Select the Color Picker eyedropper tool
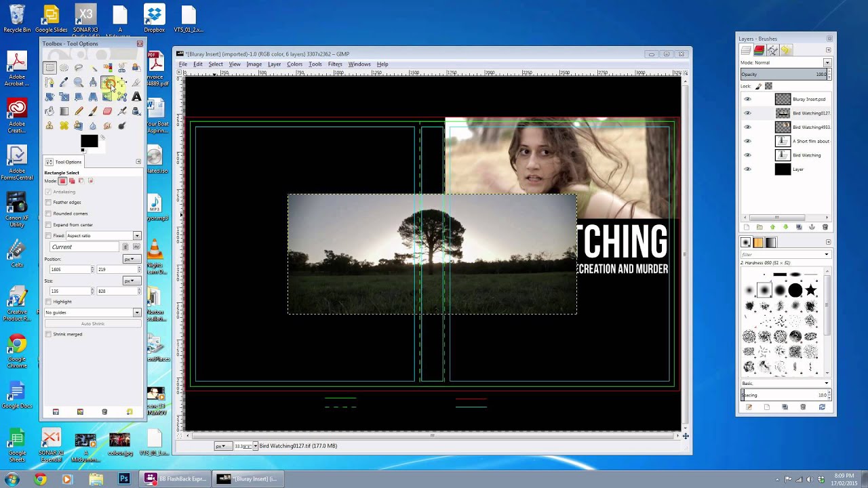The width and height of the screenshot is (868, 488). point(64,83)
